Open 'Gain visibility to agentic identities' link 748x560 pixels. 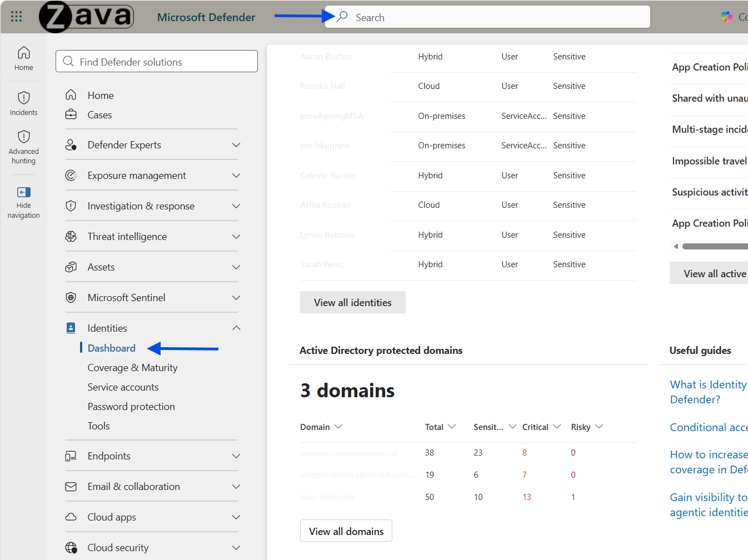(x=709, y=504)
